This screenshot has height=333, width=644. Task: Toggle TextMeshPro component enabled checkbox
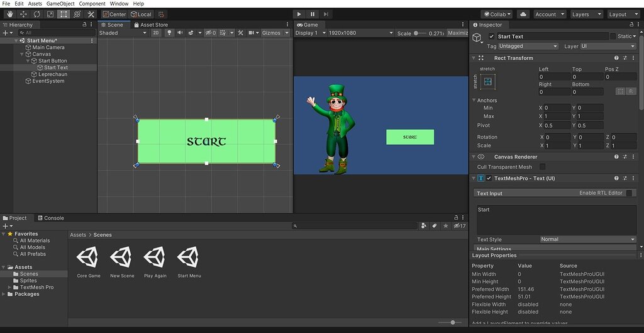click(x=489, y=178)
